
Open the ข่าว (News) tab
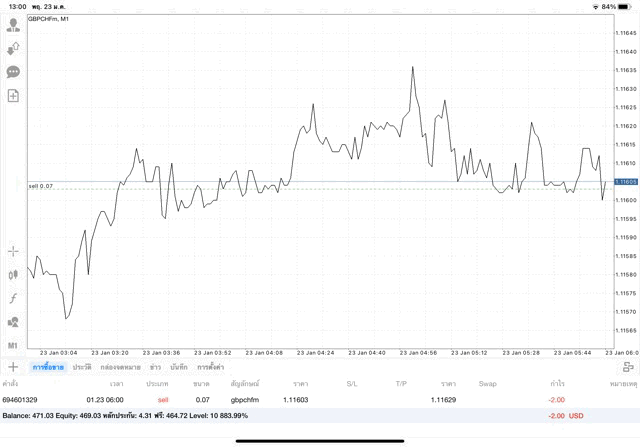click(x=155, y=368)
